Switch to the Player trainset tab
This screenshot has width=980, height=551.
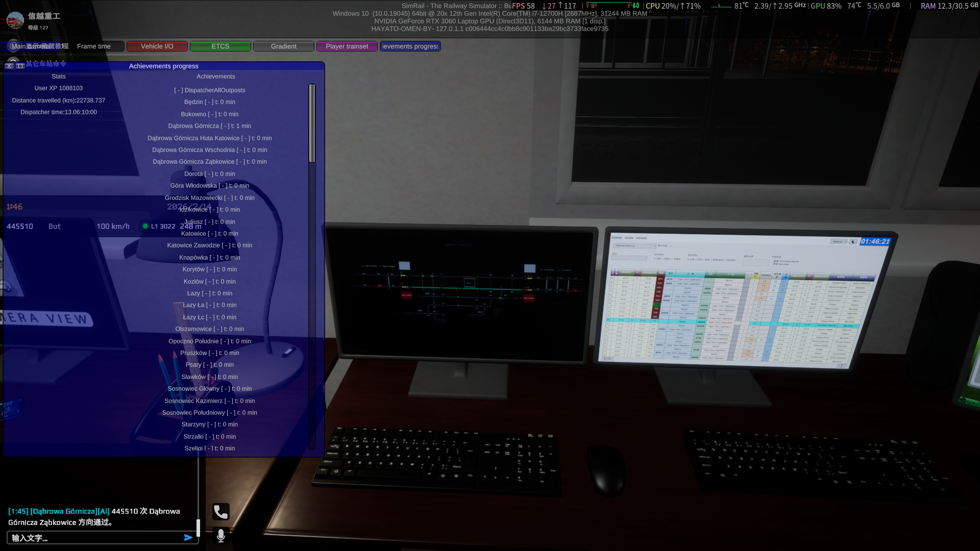pyautogui.click(x=347, y=46)
